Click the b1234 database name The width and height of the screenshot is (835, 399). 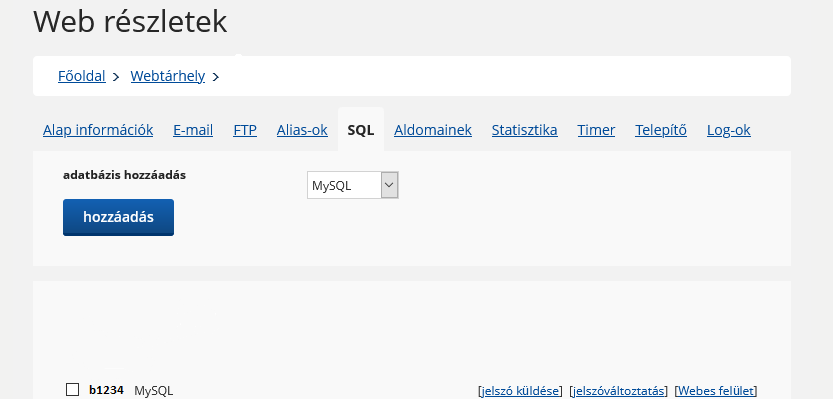[x=106, y=390]
